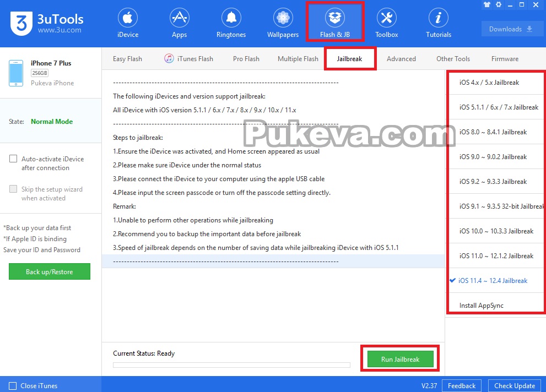Toggle Skip the setup wizard checkbox
The image size is (546, 392).
click(x=13, y=189)
